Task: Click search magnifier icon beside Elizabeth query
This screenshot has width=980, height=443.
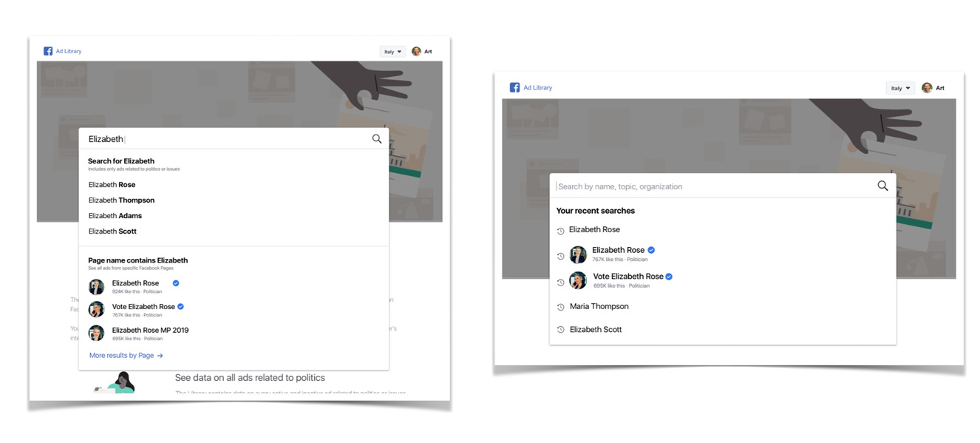Action: 377,138
